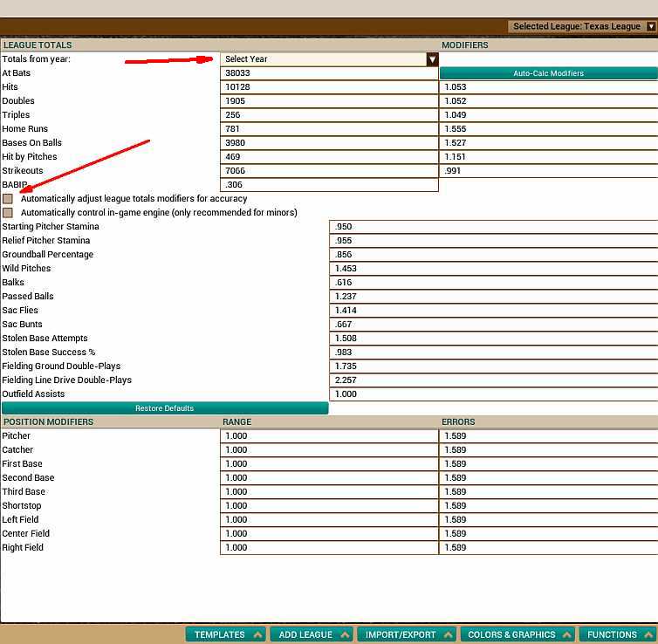This screenshot has width=658, height=644.
Task: Toggle automatically control in-game engine checkbox
Action: (x=8, y=213)
